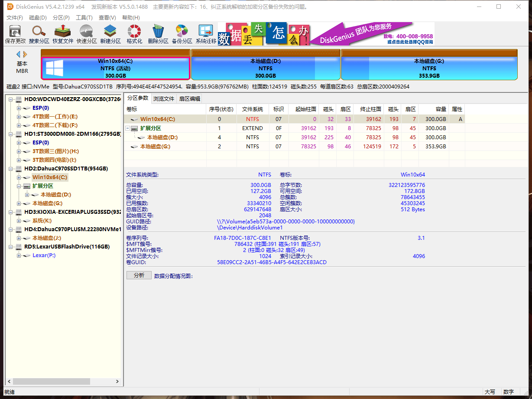Collapse the 扩展分区 tree node
Screen dimensions: 532x399
click(x=19, y=186)
